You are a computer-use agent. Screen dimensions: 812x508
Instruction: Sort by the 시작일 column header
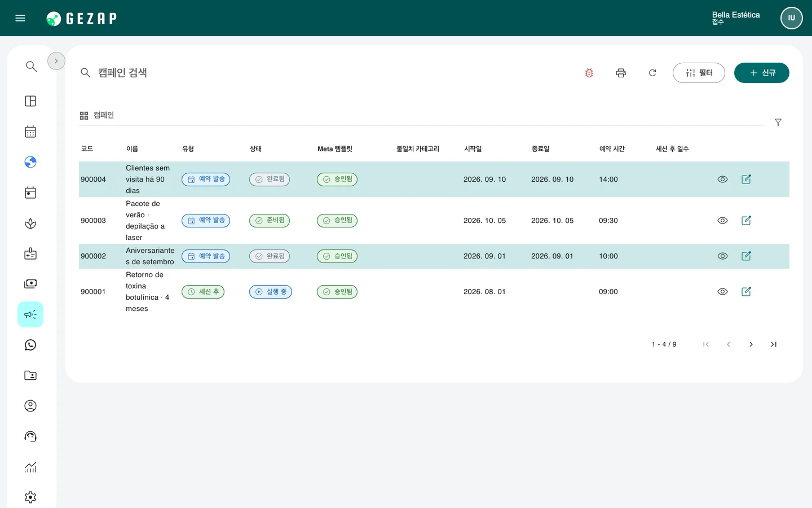473,149
